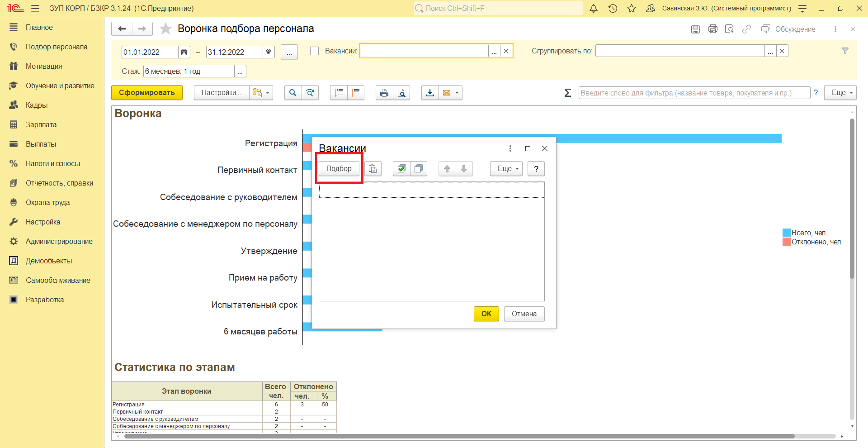Click the report filter search input field
The image size is (868, 448).
[x=694, y=93]
